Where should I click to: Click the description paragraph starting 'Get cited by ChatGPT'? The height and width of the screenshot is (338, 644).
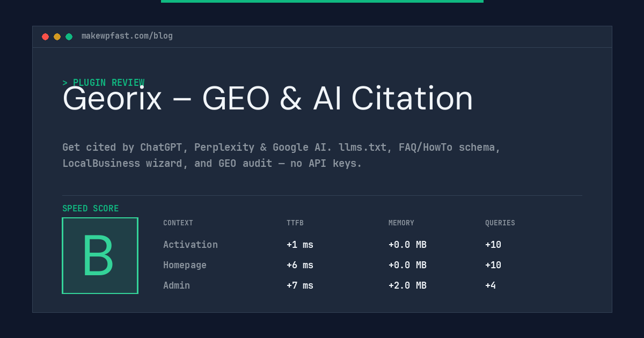point(281,155)
